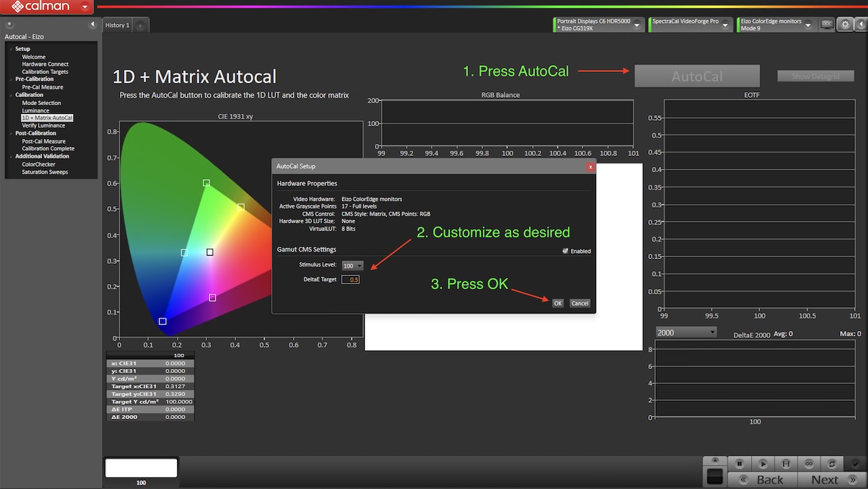This screenshot has height=489, width=868.
Task: Start reading with the play button
Action: click(x=763, y=463)
